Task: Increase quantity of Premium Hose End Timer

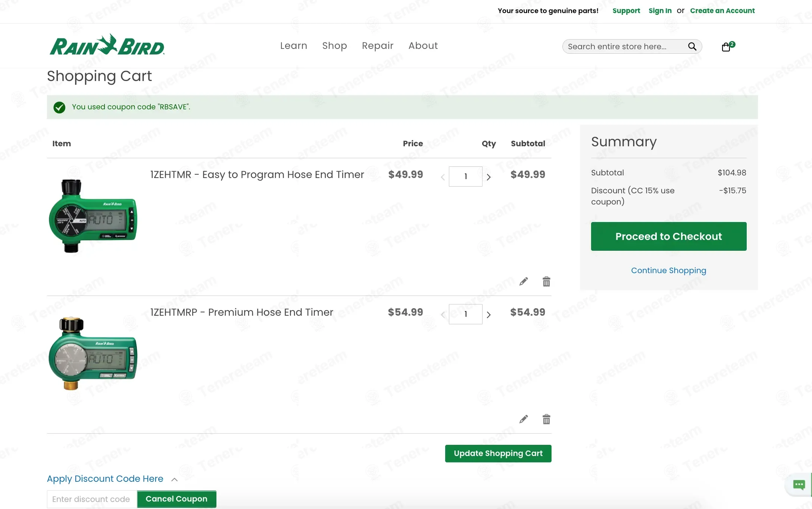Action: (x=488, y=315)
